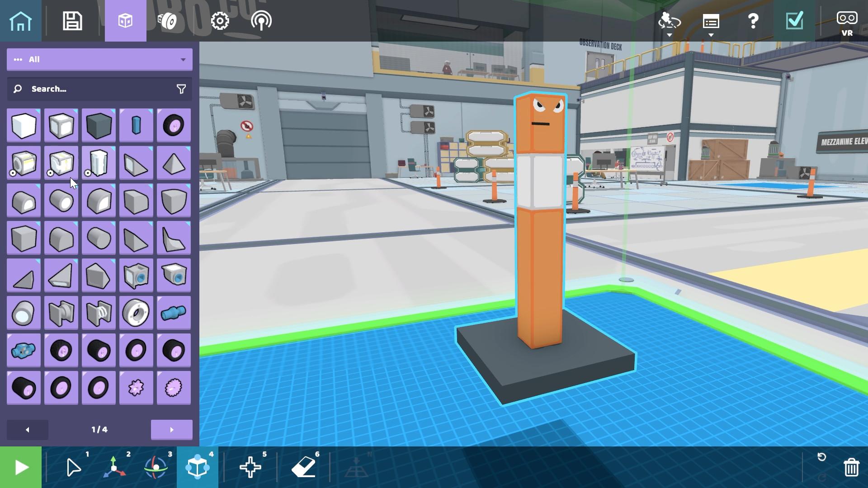The width and height of the screenshot is (868, 488).
Task: Click the Home icon
Action: [x=20, y=21]
